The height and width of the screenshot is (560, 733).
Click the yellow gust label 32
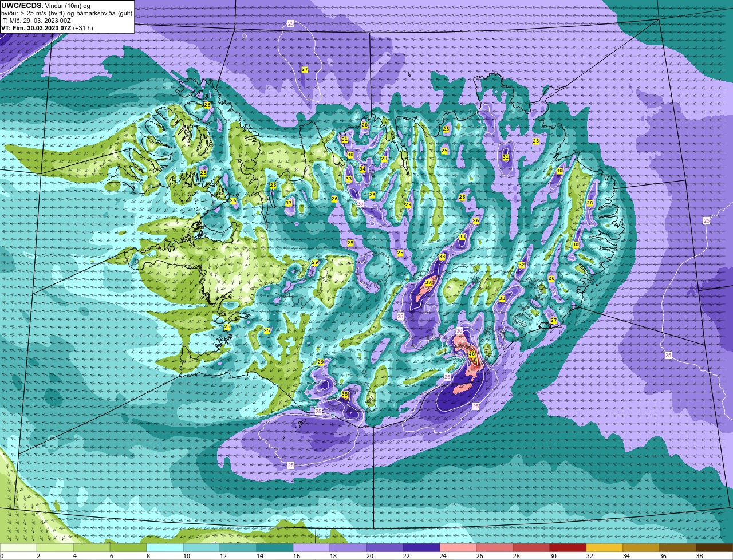coord(522,265)
